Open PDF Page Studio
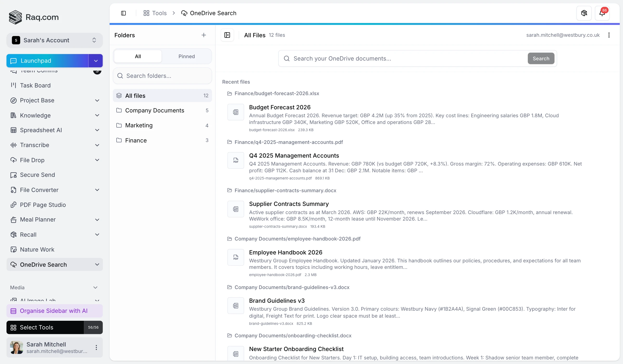This screenshot has height=364, width=623. [43, 205]
